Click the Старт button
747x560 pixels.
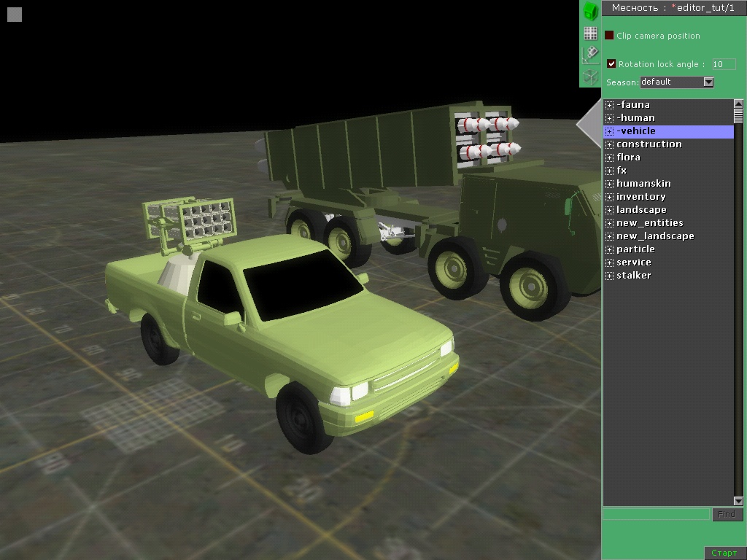(724, 553)
